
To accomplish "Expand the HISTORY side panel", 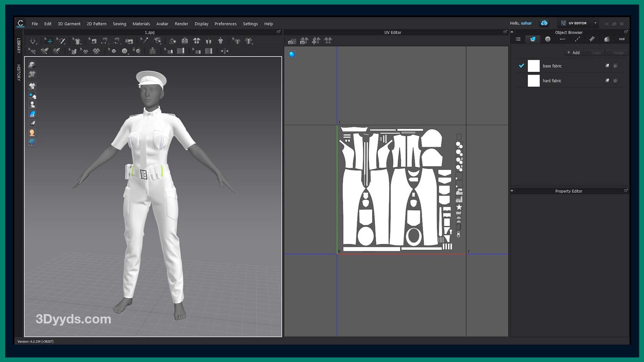I will (19, 73).
